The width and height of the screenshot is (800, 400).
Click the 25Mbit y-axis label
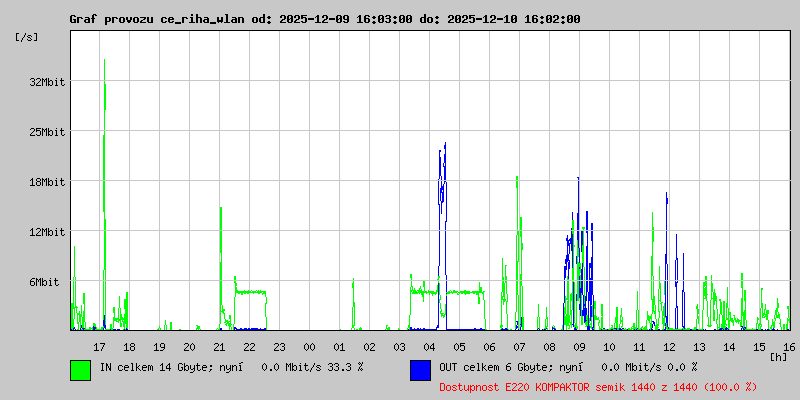pyautogui.click(x=47, y=132)
